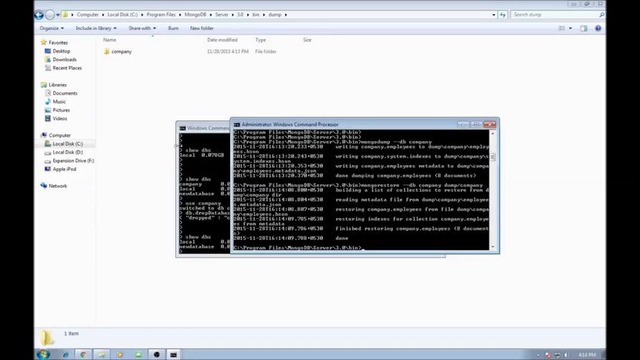Click Favorites in the navigation pane

58,42
